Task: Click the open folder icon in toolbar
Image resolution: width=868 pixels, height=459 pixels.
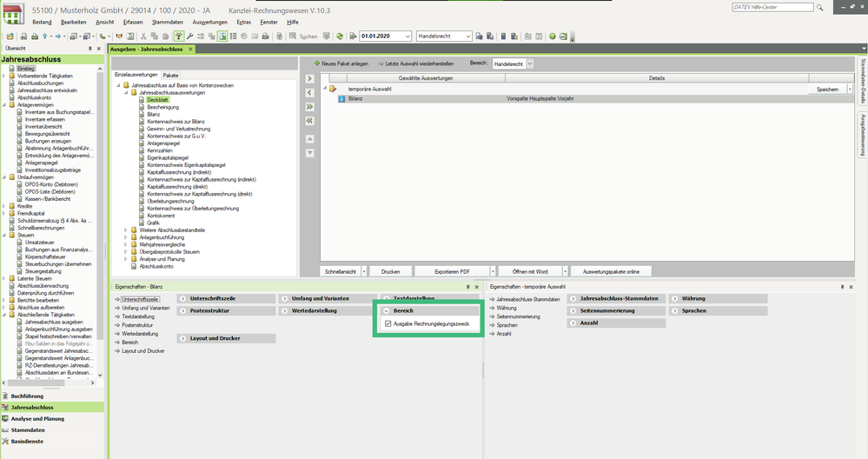Action: (x=10, y=36)
